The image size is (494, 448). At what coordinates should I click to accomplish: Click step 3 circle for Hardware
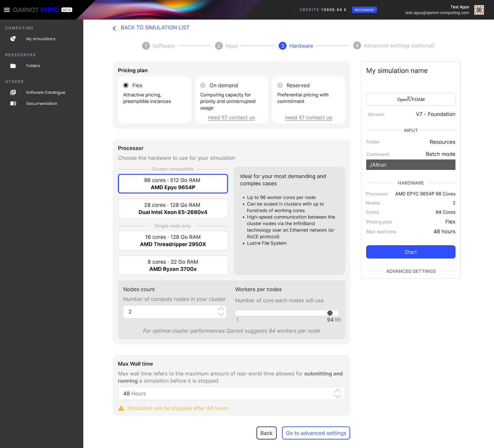pyautogui.click(x=283, y=46)
